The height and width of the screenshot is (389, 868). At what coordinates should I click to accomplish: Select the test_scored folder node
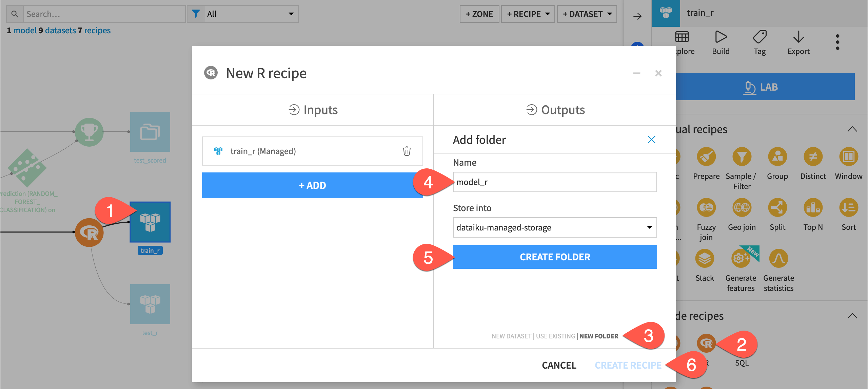[150, 132]
